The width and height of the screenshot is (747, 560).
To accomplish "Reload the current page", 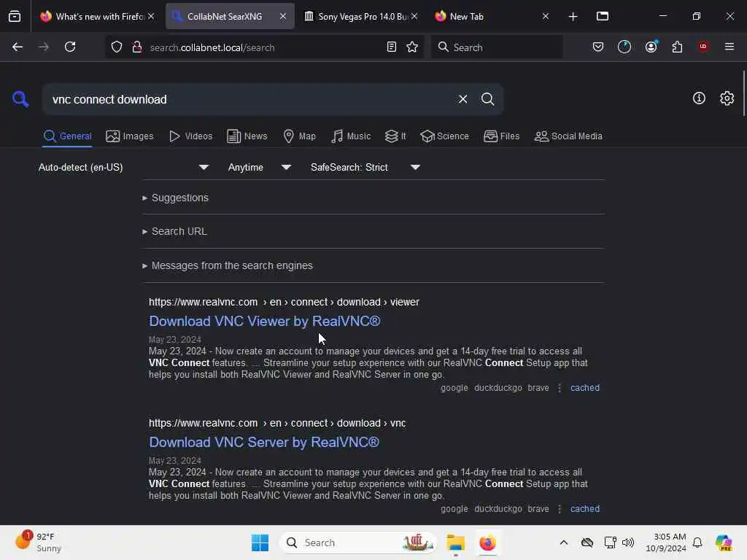I will click(70, 47).
